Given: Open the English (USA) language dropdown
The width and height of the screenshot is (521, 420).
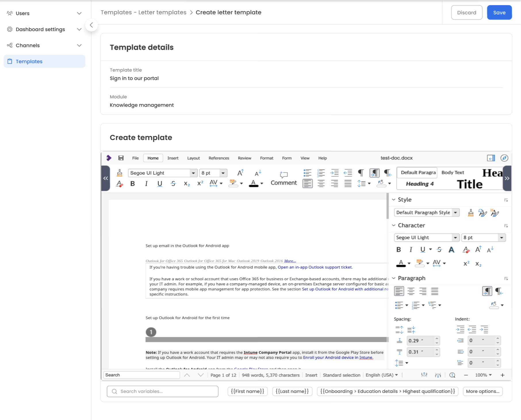Looking at the screenshot, I should 382,375.
